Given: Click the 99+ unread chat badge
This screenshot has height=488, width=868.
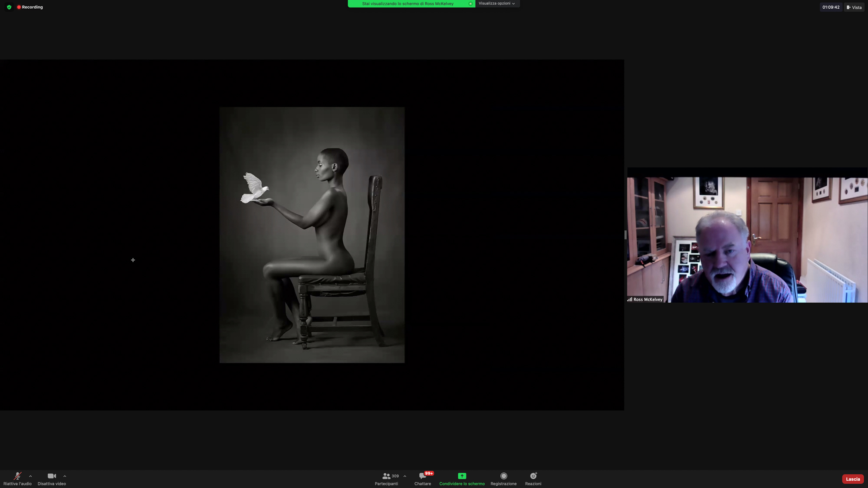Looking at the screenshot, I should pos(429,473).
